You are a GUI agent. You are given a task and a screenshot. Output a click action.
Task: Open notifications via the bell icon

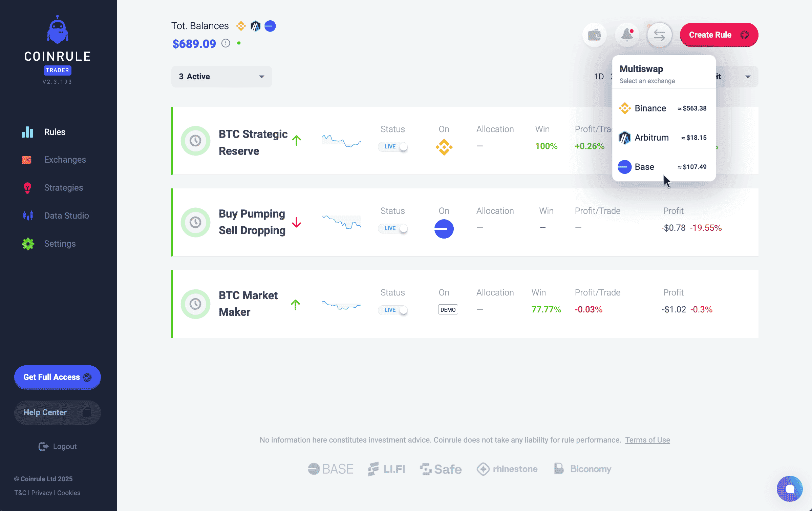(x=627, y=35)
